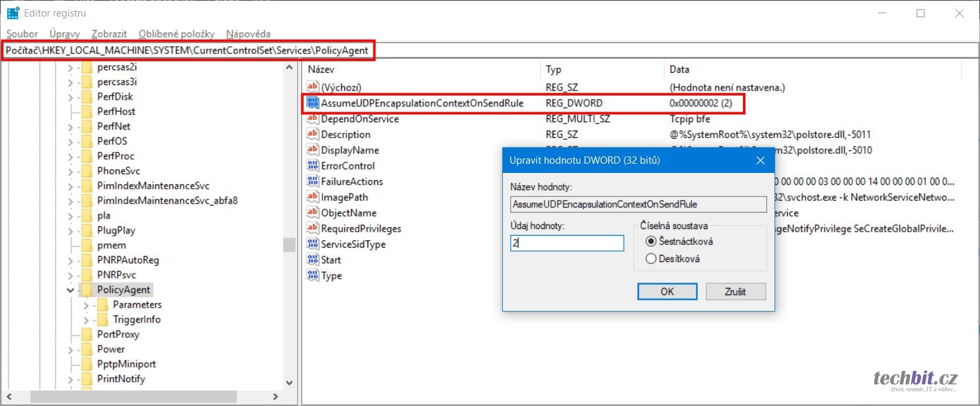Click the string icon beside DependOnService
The width and height of the screenshot is (980, 406).
point(313,119)
